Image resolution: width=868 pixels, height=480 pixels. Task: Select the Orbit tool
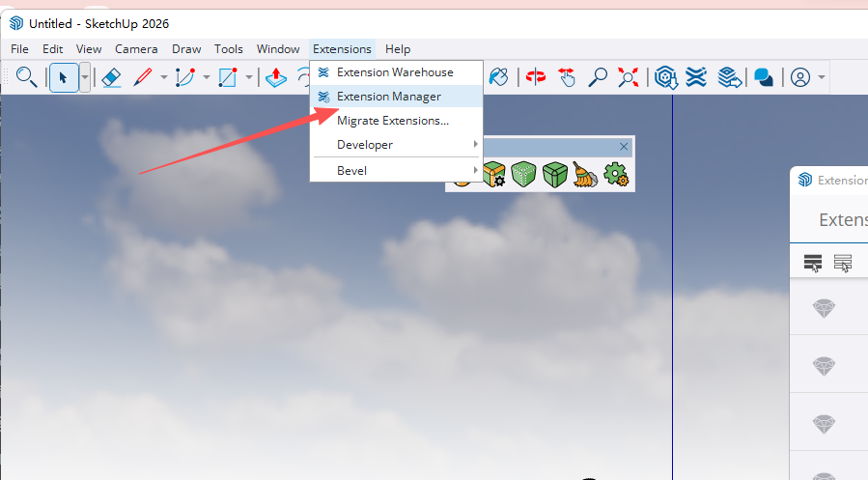[534, 77]
